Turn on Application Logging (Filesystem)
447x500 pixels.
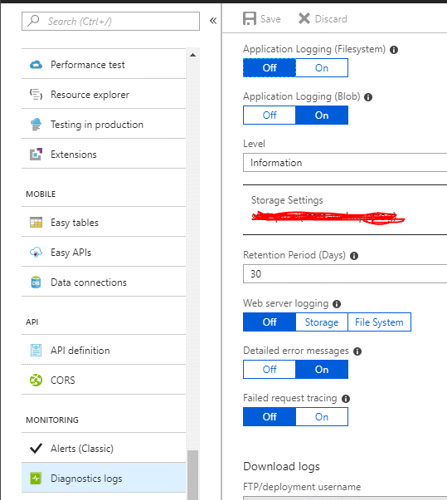click(322, 68)
